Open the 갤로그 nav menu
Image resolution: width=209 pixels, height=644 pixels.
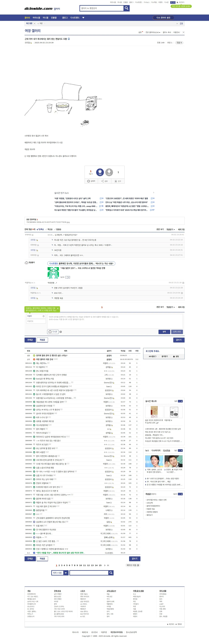(65, 18)
